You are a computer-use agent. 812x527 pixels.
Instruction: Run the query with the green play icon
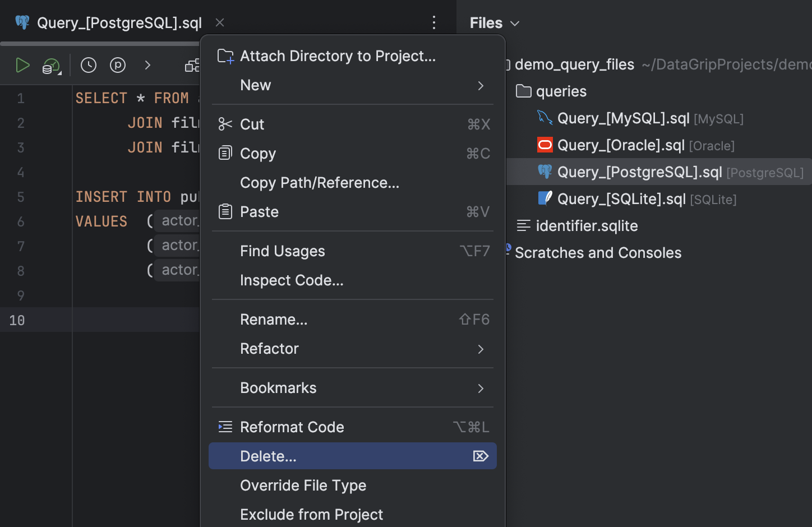(x=22, y=66)
